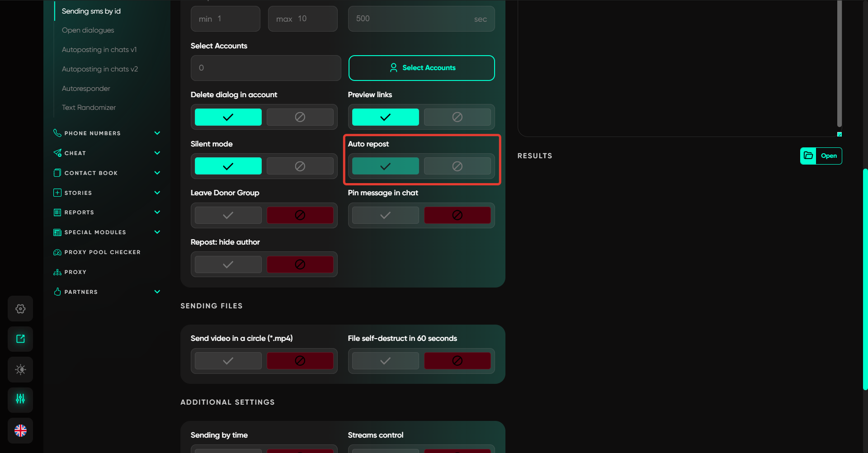The height and width of the screenshot is (453, 868).
Task: Enable Repost: hide author checkmark option
Action: (x=228, y=264)
